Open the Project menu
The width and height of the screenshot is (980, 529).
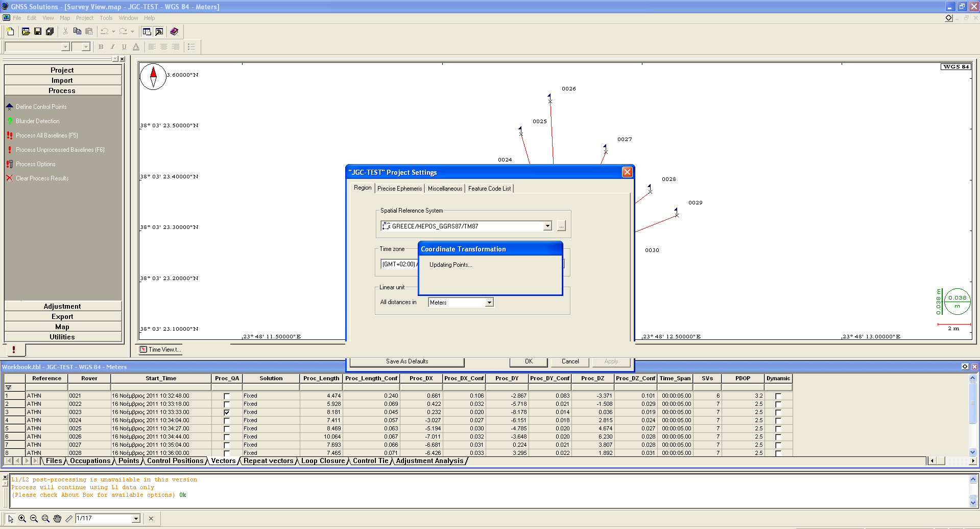[x=84, y=18]
